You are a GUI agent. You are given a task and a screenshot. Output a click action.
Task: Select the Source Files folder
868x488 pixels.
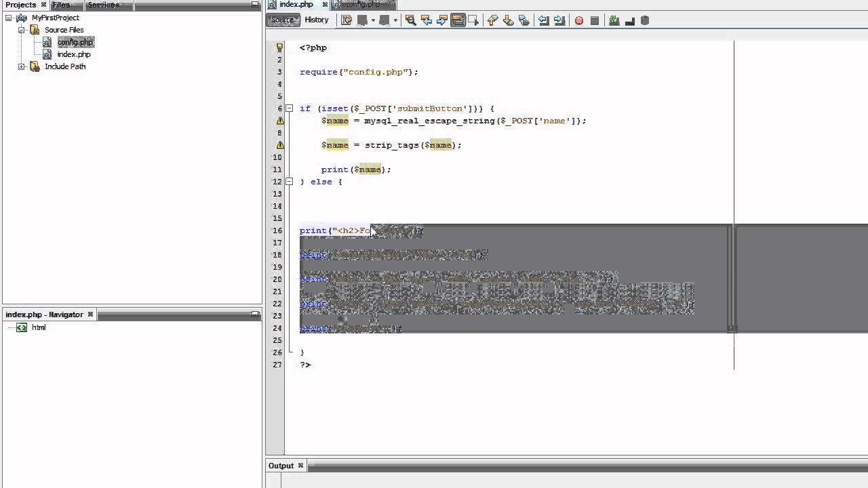pos(64,30)
